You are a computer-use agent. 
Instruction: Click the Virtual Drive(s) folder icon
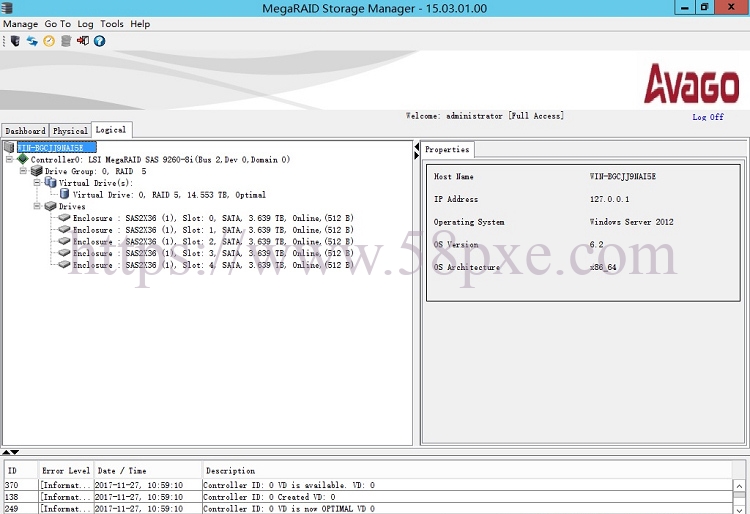click(50, 182)
